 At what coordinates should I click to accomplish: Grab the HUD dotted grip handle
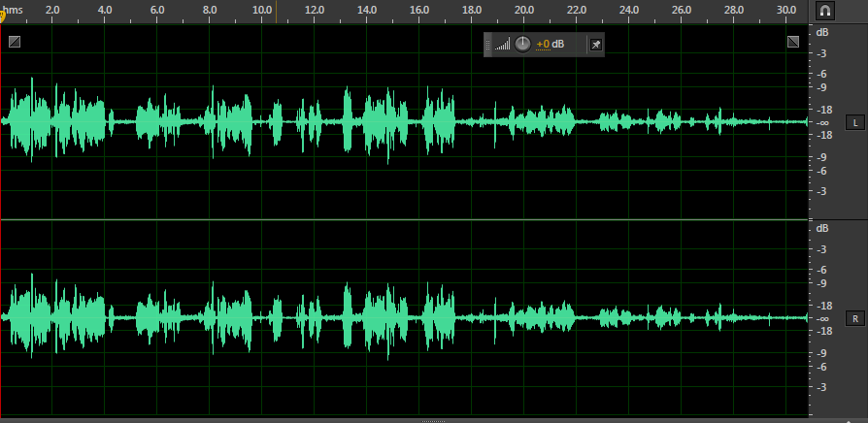(x=487, y=45)
